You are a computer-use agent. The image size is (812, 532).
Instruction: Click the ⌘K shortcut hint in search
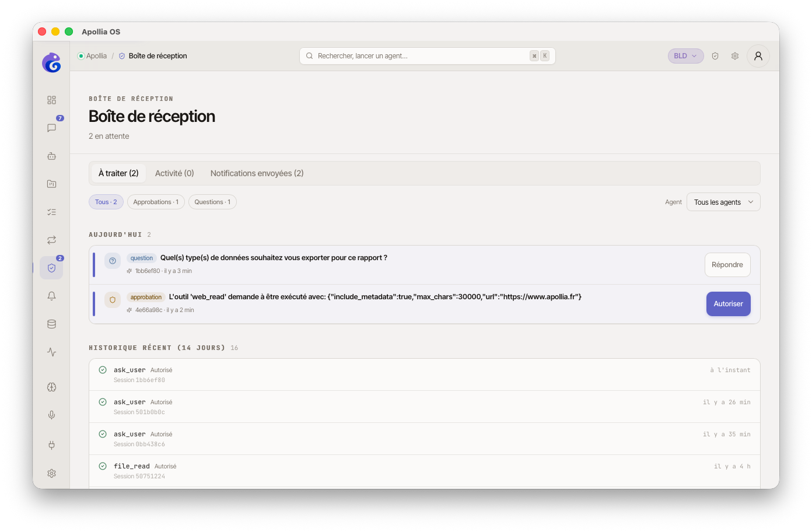point(540,56)
